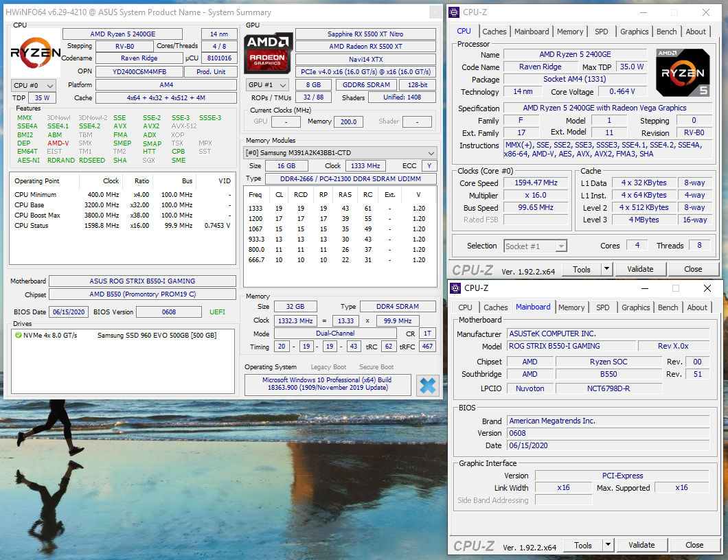Click the SME feature flag in HWiNFO
This screenshot has height=560, width=728.
pyautogui.click(x=179, y=160)
